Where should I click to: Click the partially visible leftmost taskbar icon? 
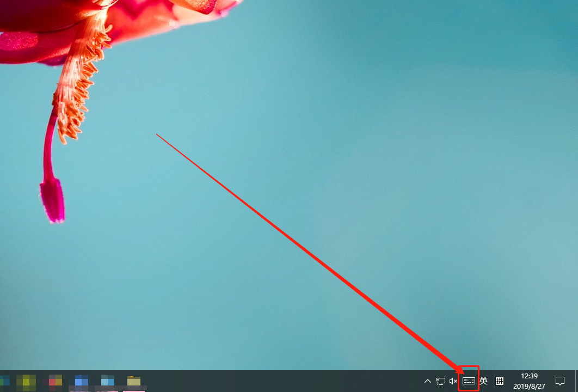4,381
